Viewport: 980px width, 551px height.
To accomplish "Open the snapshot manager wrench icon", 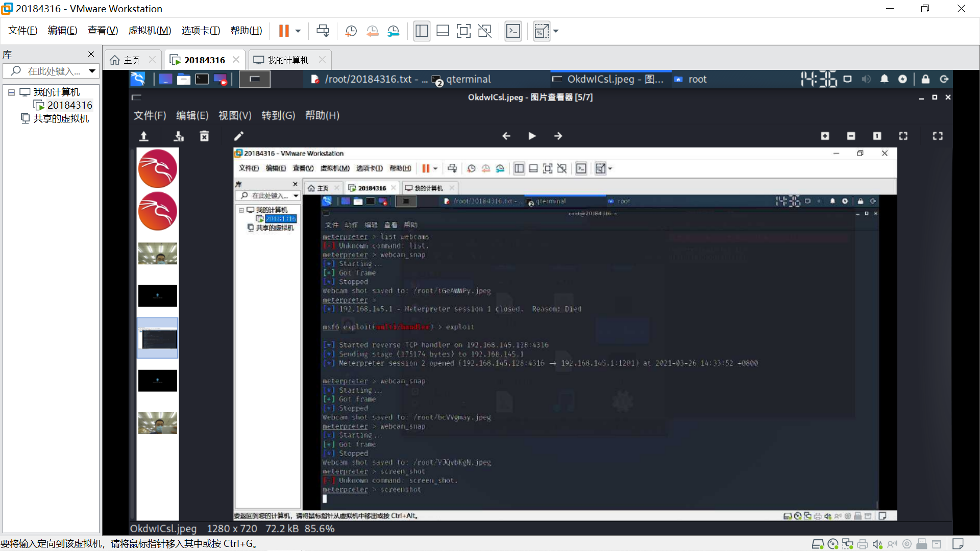I will click(393, 31).
